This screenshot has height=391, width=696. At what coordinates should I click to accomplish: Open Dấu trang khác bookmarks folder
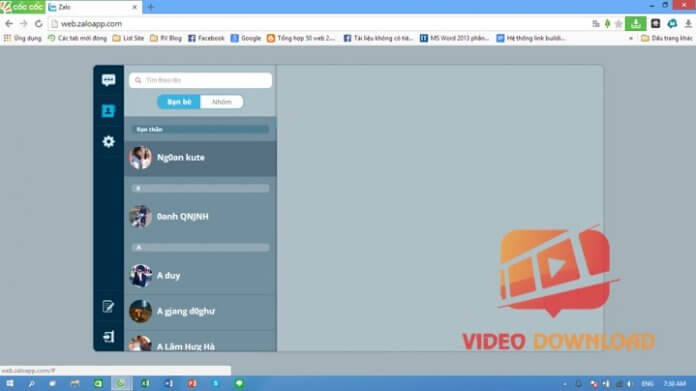point(667,38)
